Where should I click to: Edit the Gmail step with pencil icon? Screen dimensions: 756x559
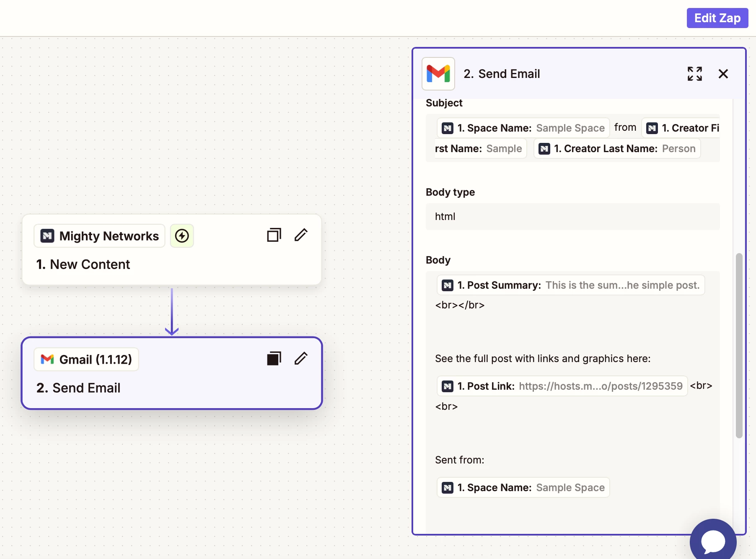tap(301, 359)
